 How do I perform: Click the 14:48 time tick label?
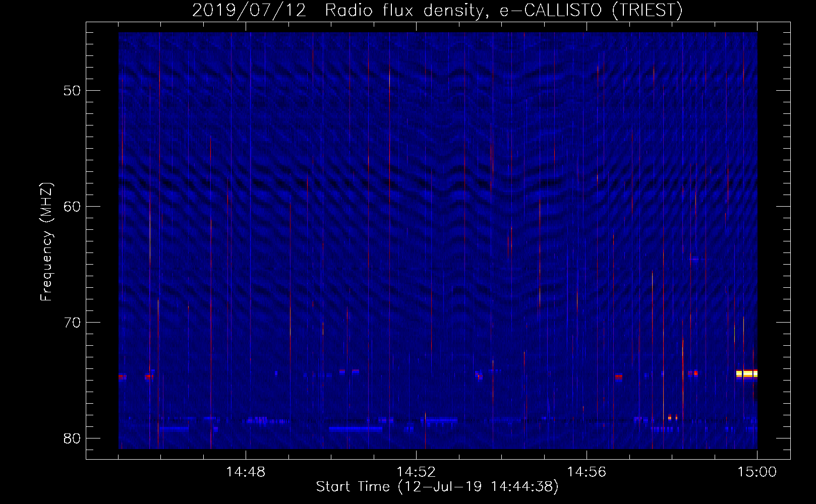[246, 472]
